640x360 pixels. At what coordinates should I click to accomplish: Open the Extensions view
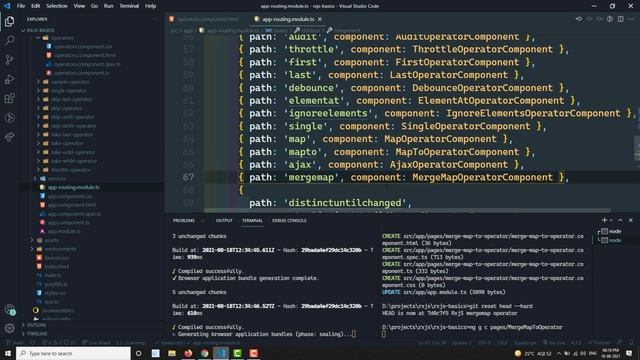tap(9, 98)
